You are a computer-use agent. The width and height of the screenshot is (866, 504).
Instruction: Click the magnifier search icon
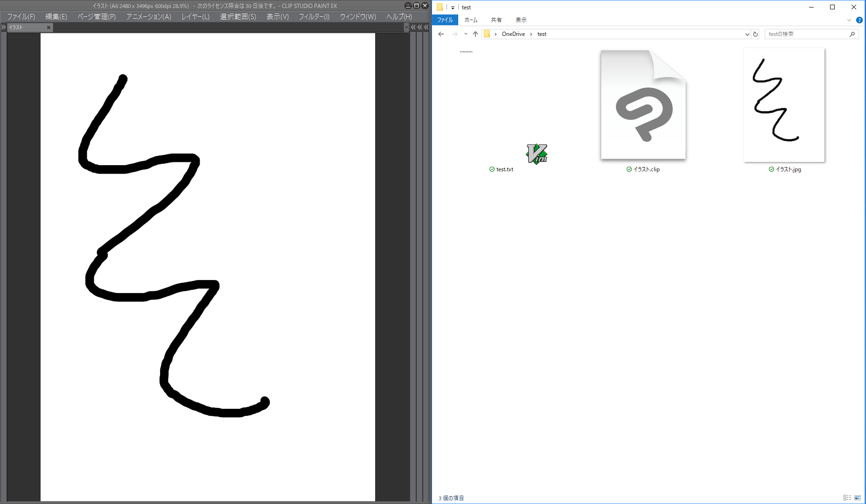click(852, 34)
